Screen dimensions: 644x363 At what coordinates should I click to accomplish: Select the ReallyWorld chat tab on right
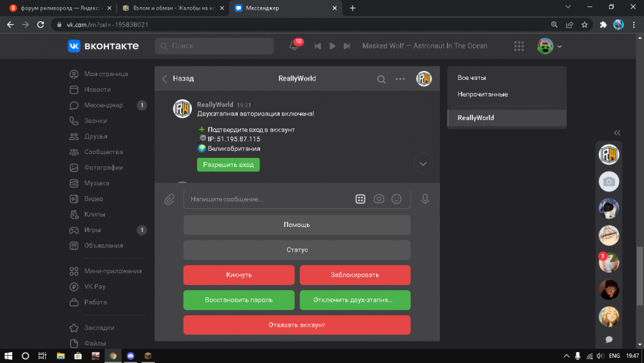507,118
